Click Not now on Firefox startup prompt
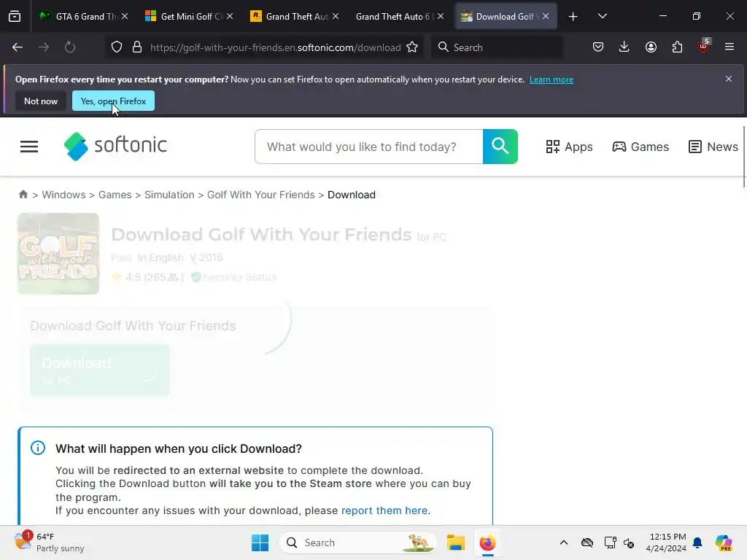The image size is (747, 560). 41,101
